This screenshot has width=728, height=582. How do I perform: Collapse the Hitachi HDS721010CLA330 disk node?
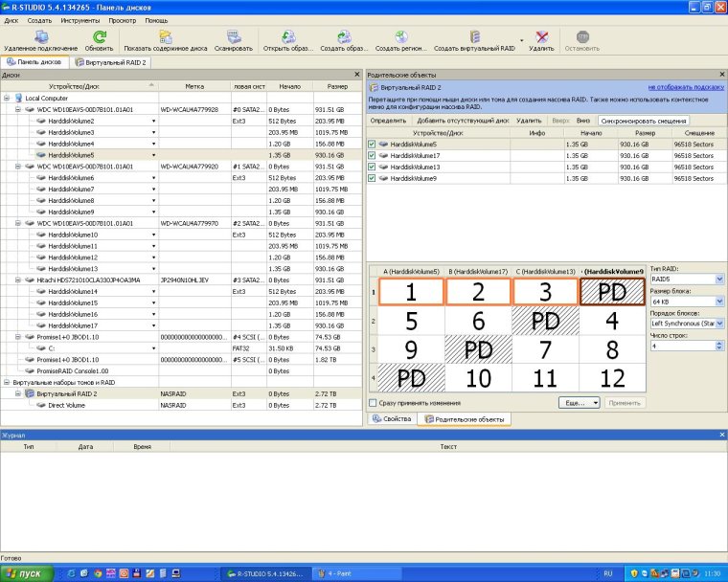17,280
